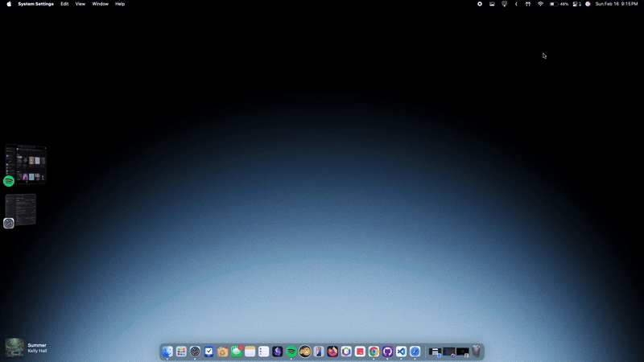The image size is (644, 362).
Task: Open Firefox from the Dock
Action: pyautogui.click(x=332, y=352)
